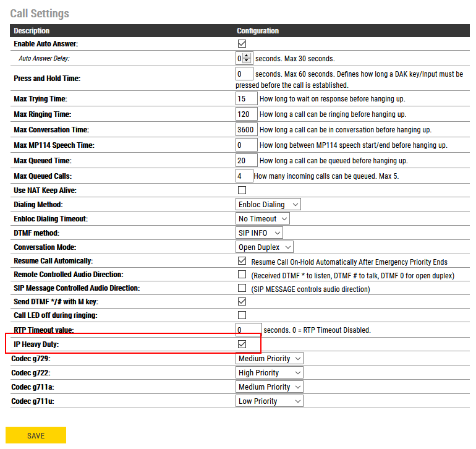The image size is (476, 449).
Task: Select the Codec g722 priority dropdown
Action: tap(270, 373)
